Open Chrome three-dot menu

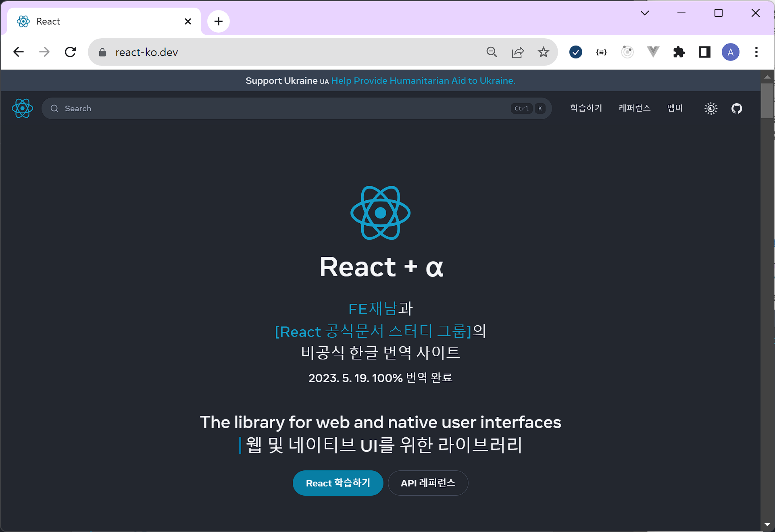[756, 52]
